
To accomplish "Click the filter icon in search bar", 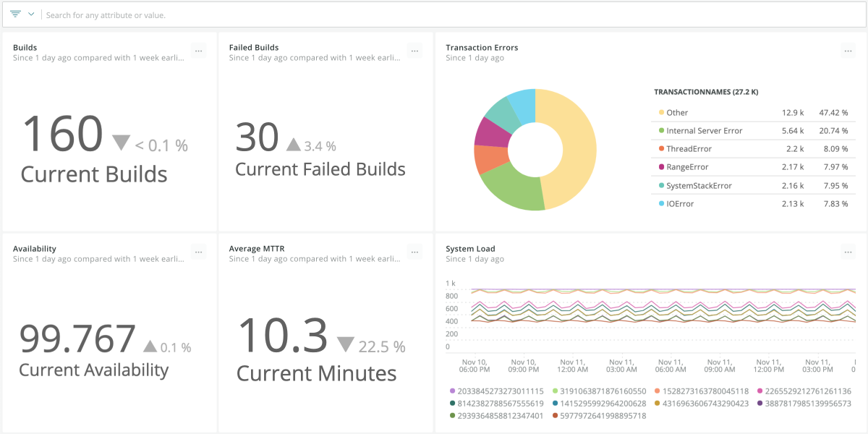I will (15, 14).
